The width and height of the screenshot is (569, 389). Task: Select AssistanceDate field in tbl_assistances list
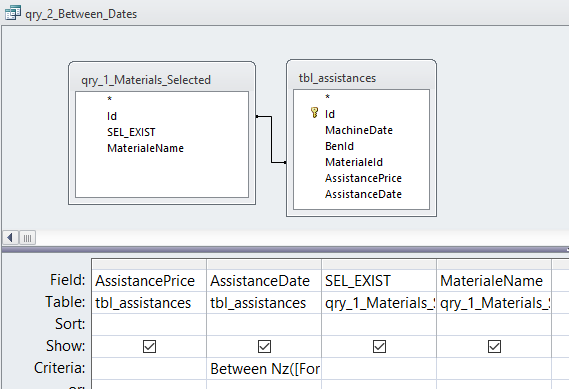tap(363, 194)
